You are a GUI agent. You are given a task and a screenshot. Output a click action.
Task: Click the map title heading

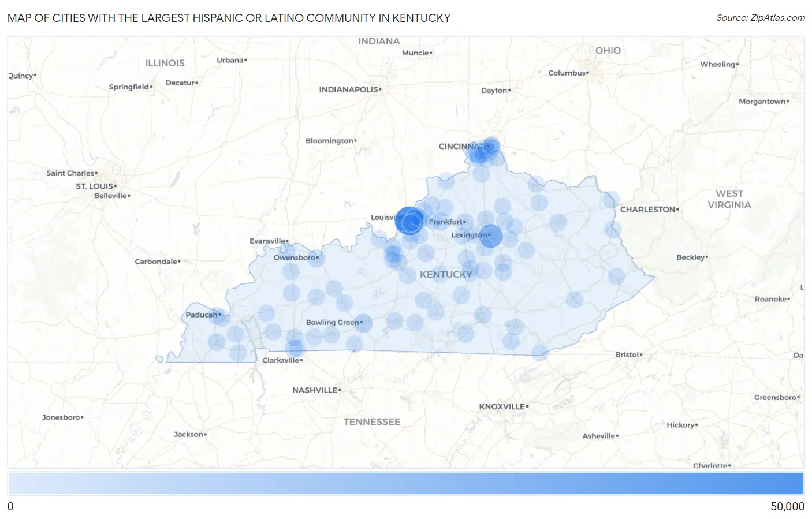[229, 18]
